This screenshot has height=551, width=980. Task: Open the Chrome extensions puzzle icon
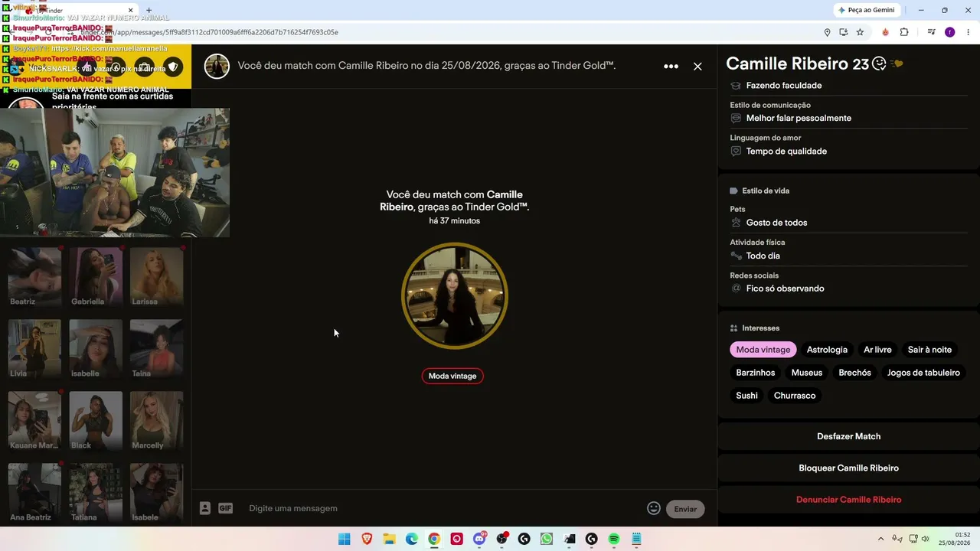click(904, 32)
